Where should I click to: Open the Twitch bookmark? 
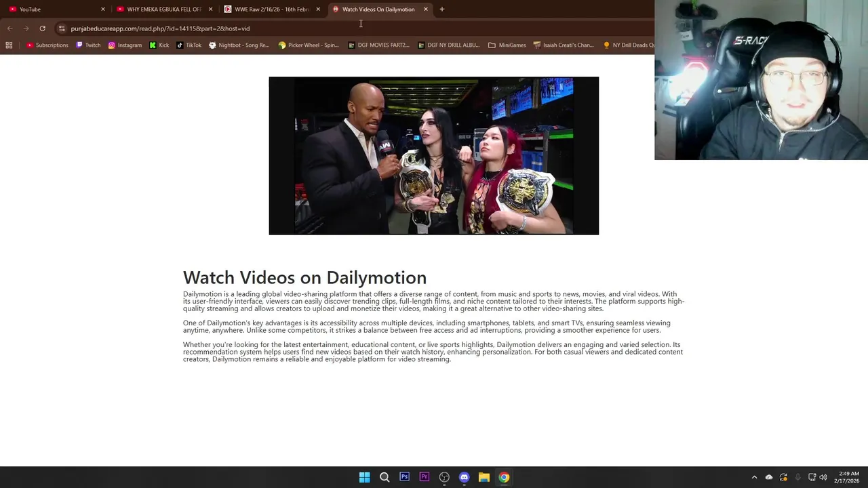88,45
